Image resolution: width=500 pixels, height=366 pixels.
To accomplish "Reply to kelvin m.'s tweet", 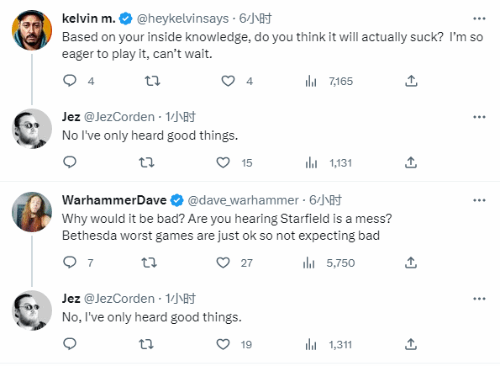I will click(70, 81).
